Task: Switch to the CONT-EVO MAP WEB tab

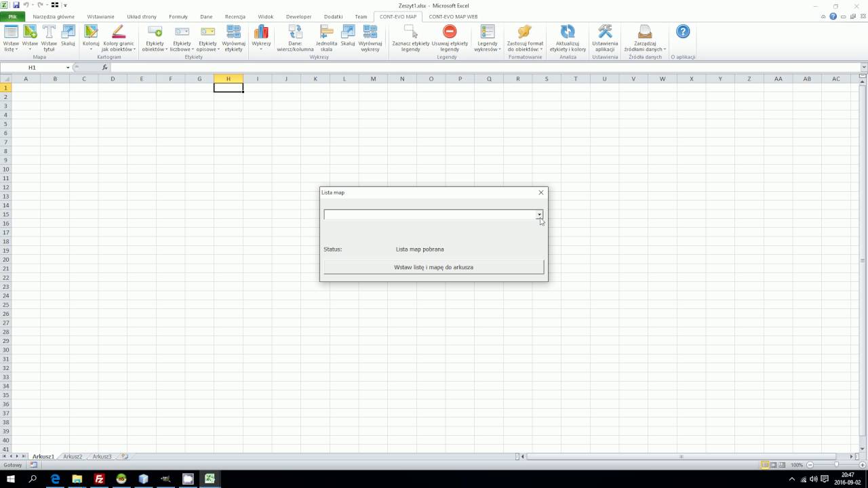Action: pyautogui.click(x=453, y=16)
